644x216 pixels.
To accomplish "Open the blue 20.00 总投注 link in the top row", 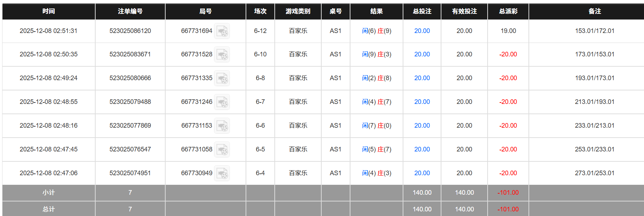I will point(422,31).
